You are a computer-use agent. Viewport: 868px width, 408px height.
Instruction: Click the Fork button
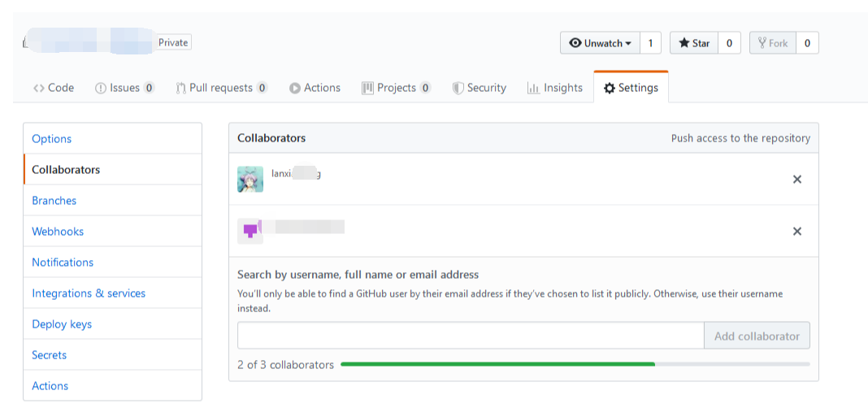[x=773, y=42]
